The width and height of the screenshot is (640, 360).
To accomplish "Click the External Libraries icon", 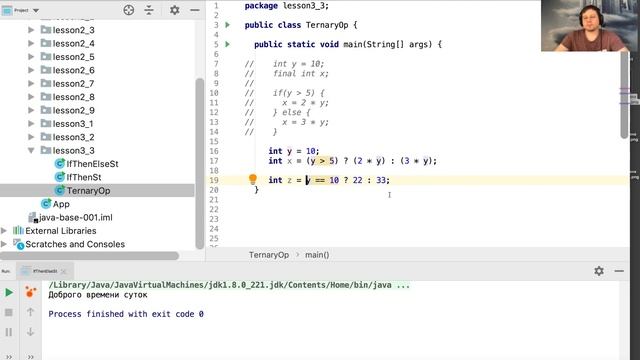I will coord(18,231).
